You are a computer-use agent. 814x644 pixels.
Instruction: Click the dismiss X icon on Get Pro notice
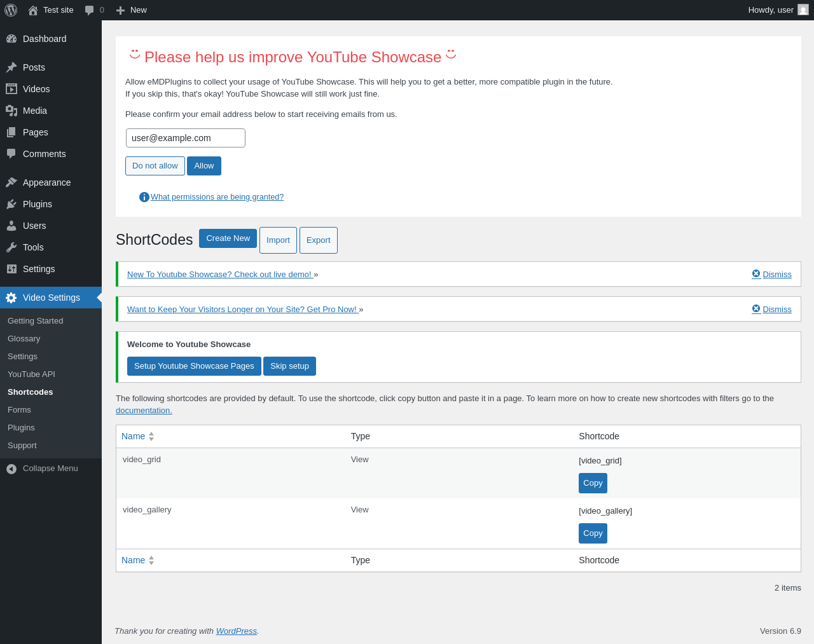coord(756,309)
